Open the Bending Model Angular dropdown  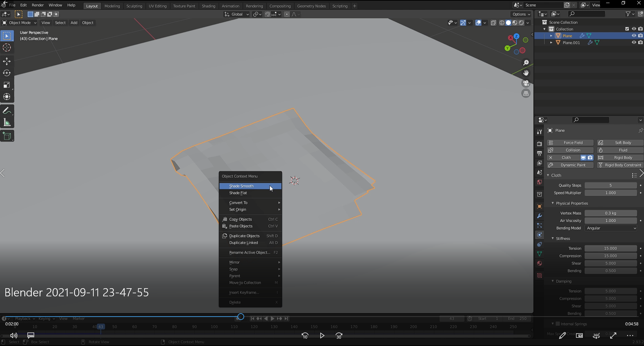click(x=611, y=228)
